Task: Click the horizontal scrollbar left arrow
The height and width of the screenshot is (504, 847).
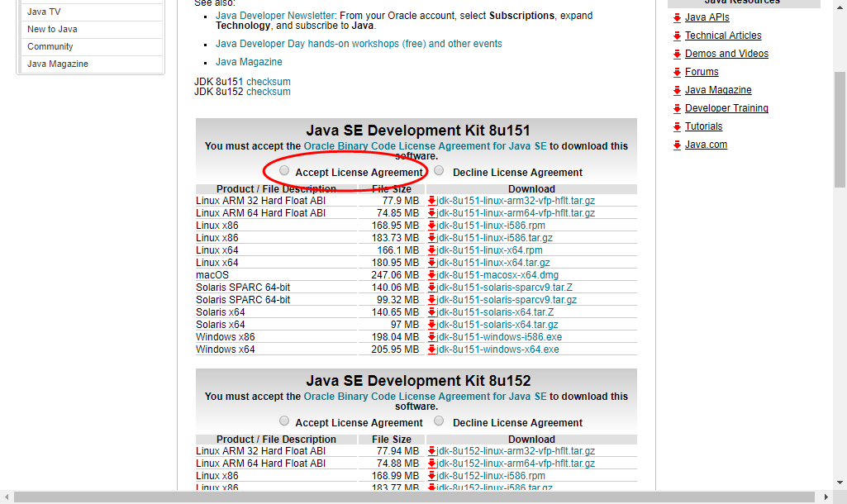Action: tap(6, 497)
